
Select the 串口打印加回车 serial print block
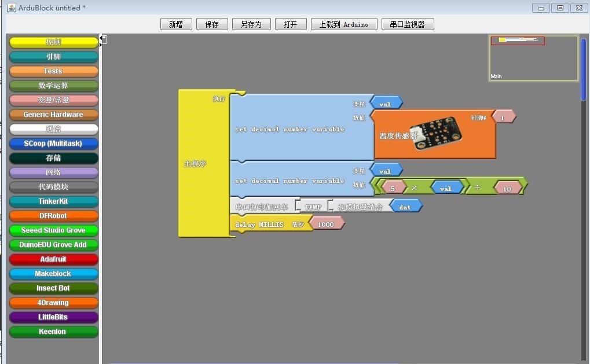click(x=265, y=206)
